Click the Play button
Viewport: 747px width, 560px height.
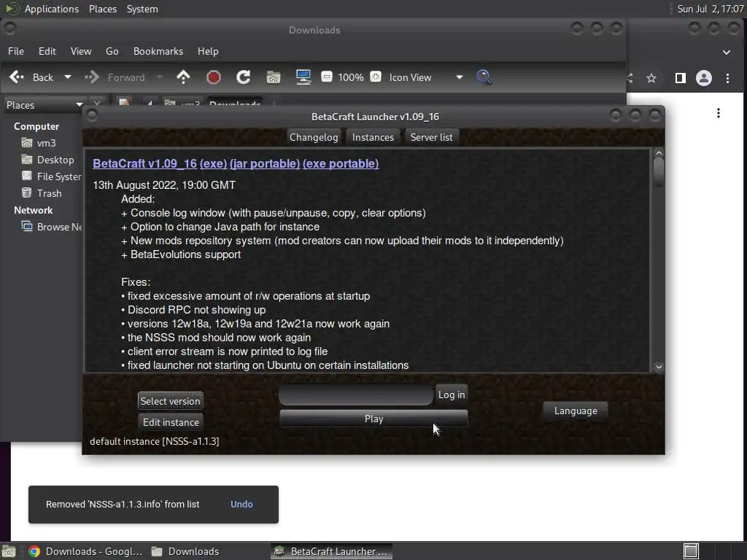374,419
